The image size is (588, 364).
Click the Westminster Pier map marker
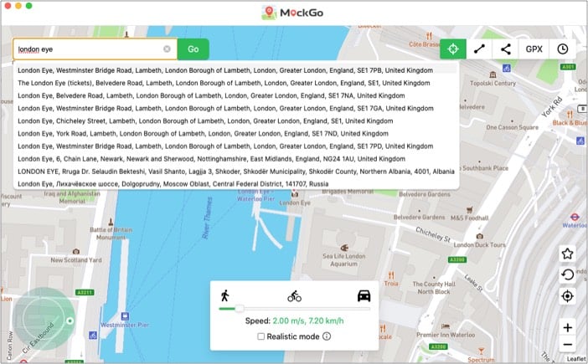click(125, 316)
